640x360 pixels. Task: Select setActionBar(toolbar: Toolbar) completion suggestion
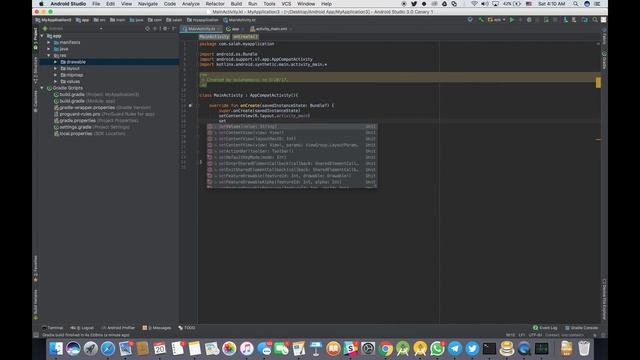(291, 151)
